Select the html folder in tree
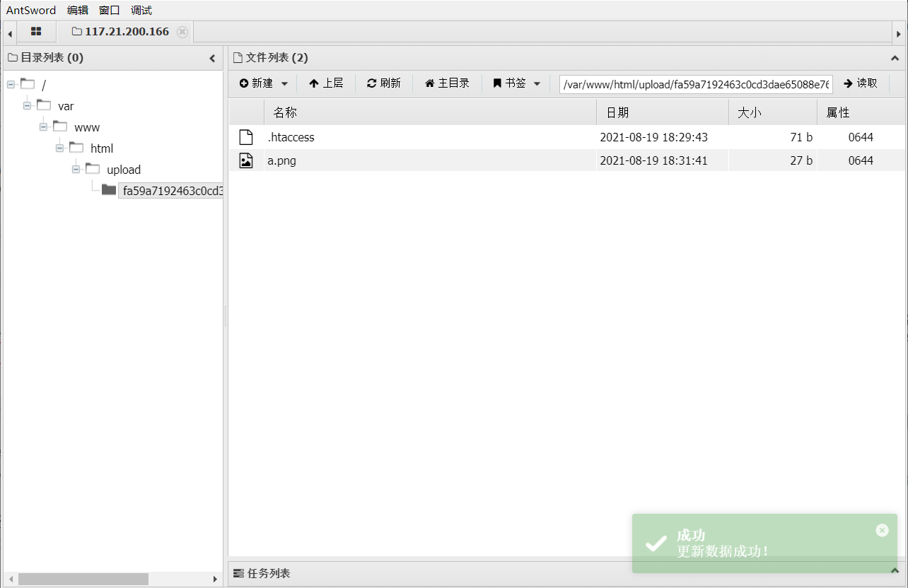 pos(102,148)
